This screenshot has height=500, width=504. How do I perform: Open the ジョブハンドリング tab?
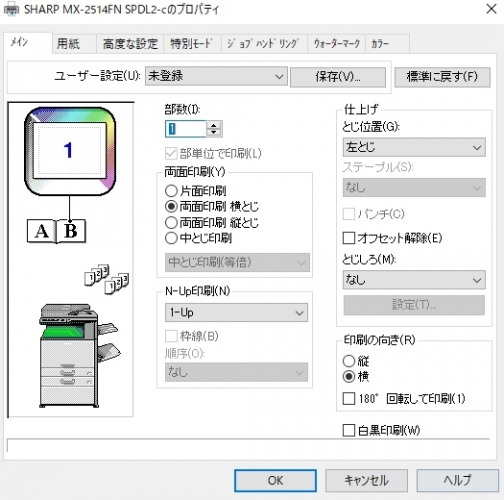coord(264,44)
